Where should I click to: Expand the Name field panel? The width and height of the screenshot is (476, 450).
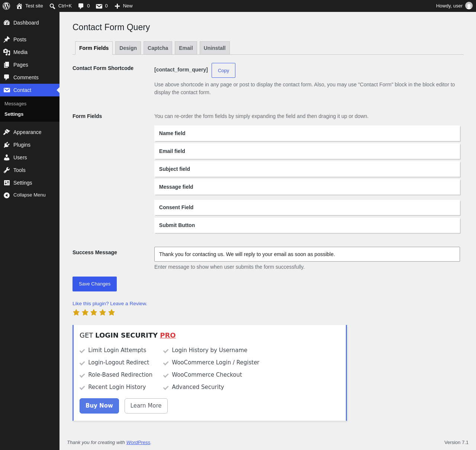[x=307, y=133]
